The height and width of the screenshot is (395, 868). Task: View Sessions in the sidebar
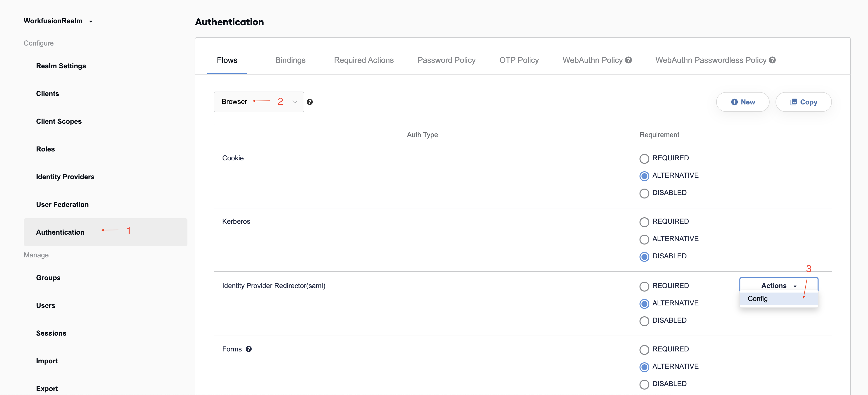51,333
